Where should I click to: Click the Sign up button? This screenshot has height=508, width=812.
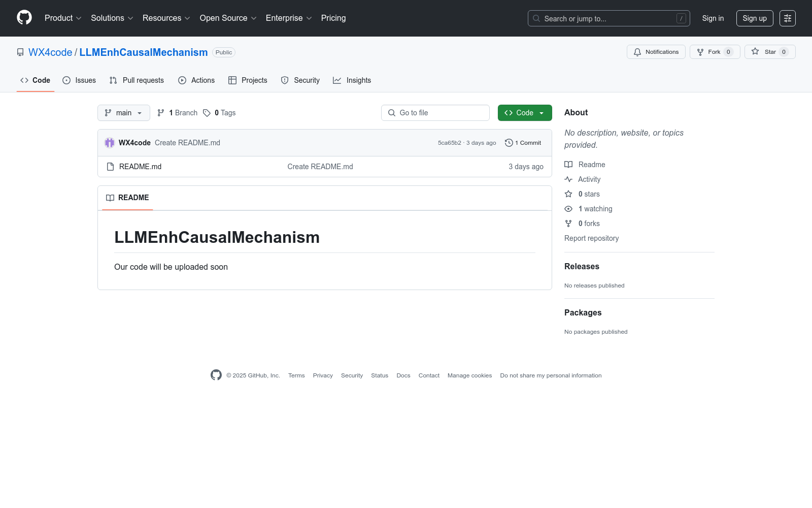(x=755, y=18)
